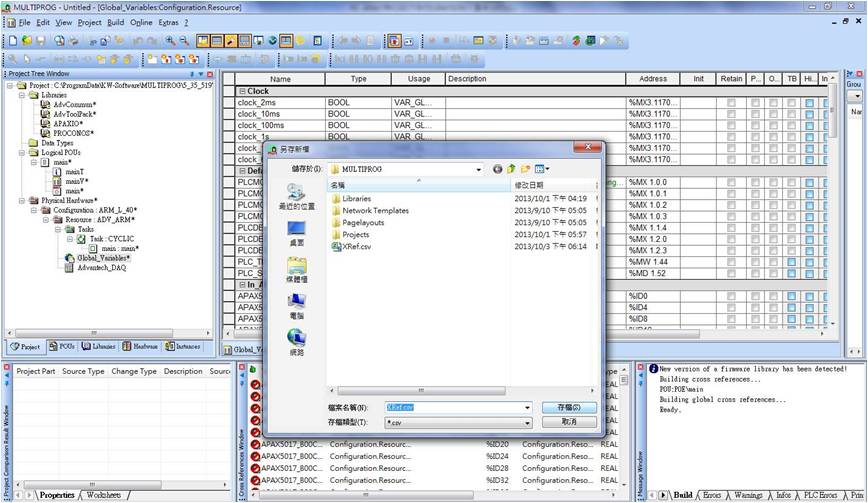
Task: Click the Advantech_DAQ node icon in project tree
Action: [x=69, y=268]
